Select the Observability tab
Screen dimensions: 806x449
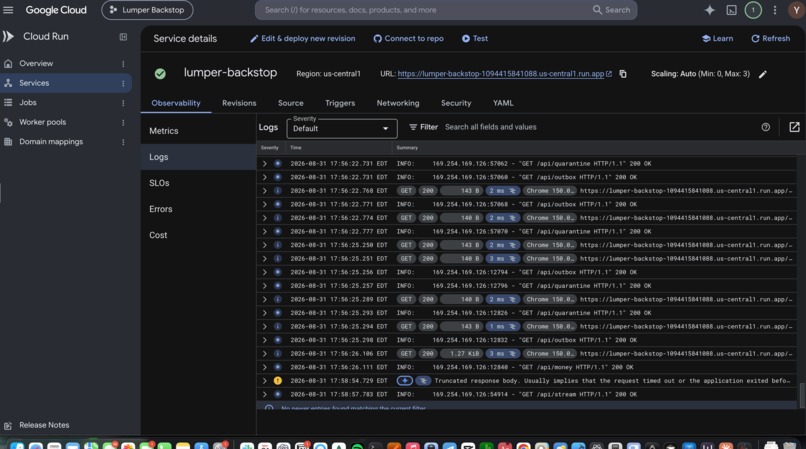pyautogui.click(x=176, y=103)
